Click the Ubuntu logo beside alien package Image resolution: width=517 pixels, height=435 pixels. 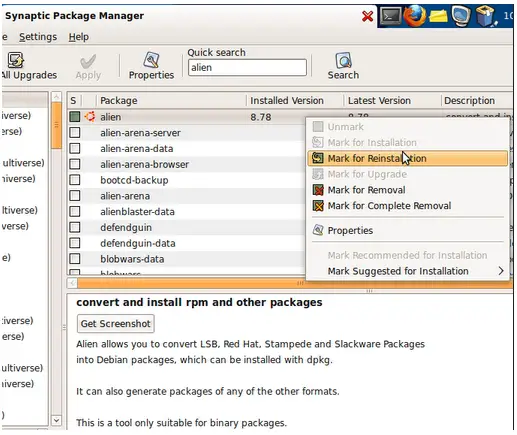(x=90, y=117)
